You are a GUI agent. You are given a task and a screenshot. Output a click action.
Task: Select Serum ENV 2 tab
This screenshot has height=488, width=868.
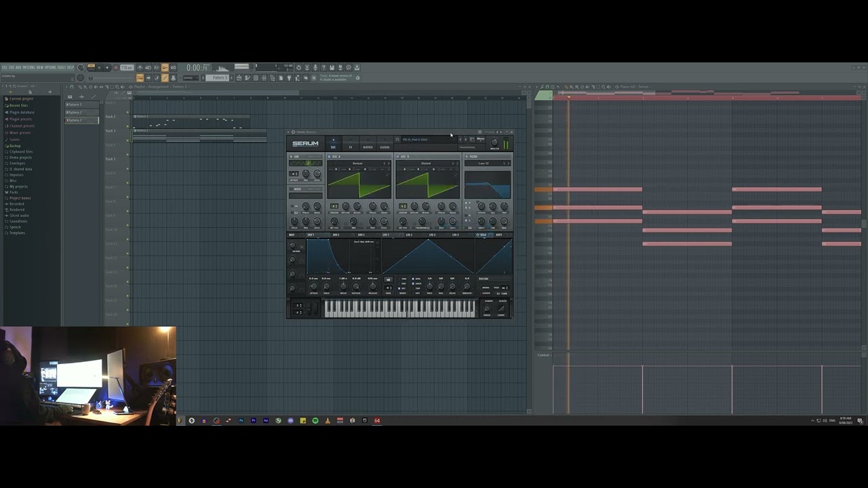(336, 235)
